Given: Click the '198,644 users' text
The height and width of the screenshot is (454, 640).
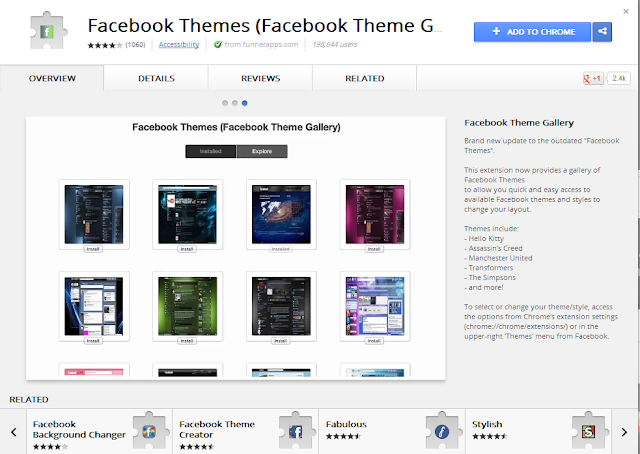Looking at the screenshot, I should click(335, 45).
